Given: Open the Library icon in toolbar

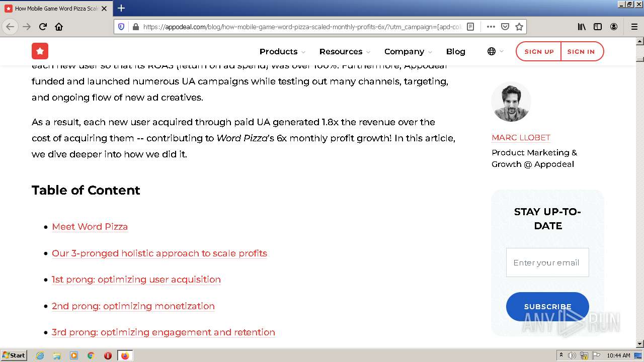Looking at the screenshot, I should 582,27.
